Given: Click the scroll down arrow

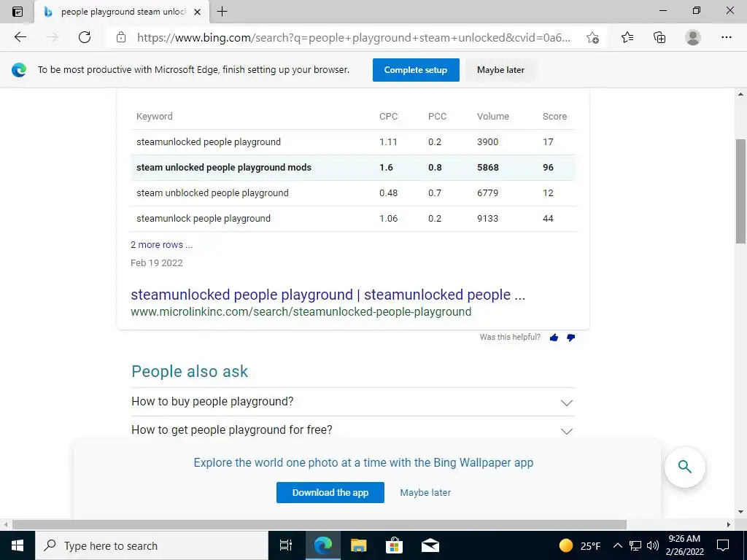Looking at the screenshot, I should [x=741, y=513].
